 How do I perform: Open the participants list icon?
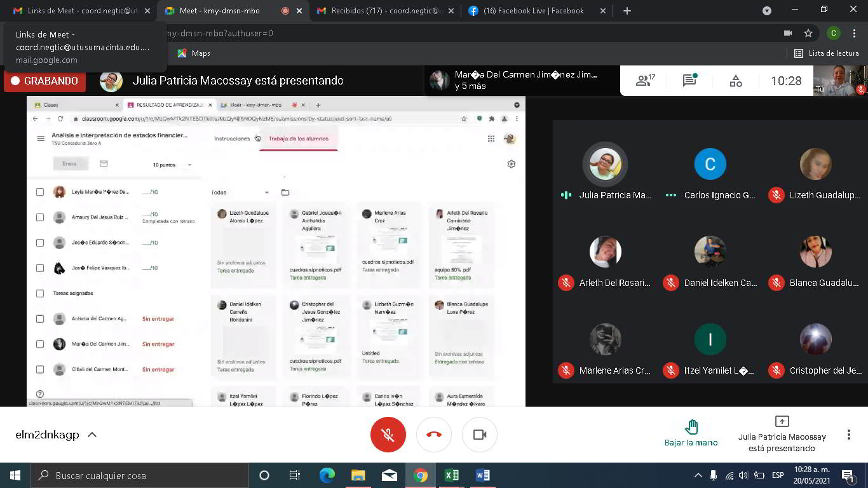(x=646, y=81)
